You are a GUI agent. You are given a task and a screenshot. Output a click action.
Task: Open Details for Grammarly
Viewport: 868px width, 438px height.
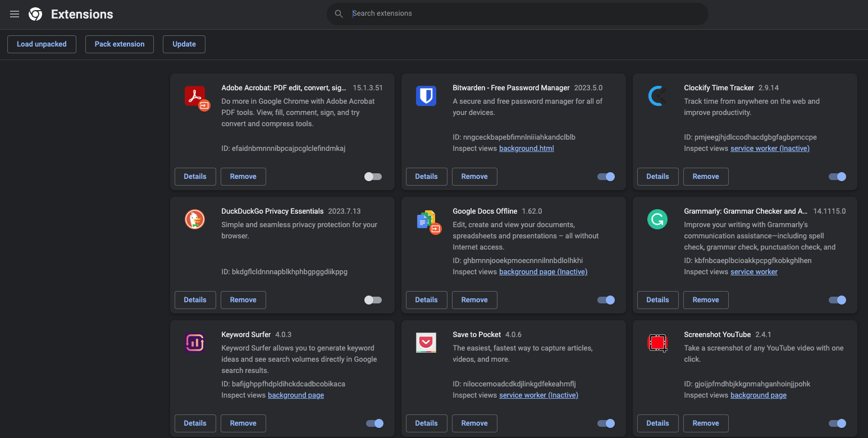(x=658, y=300)
